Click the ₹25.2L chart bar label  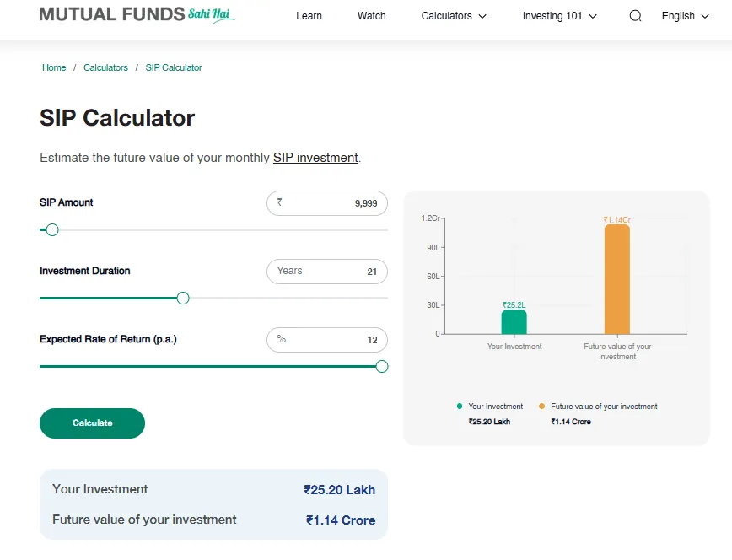(514, 305)
